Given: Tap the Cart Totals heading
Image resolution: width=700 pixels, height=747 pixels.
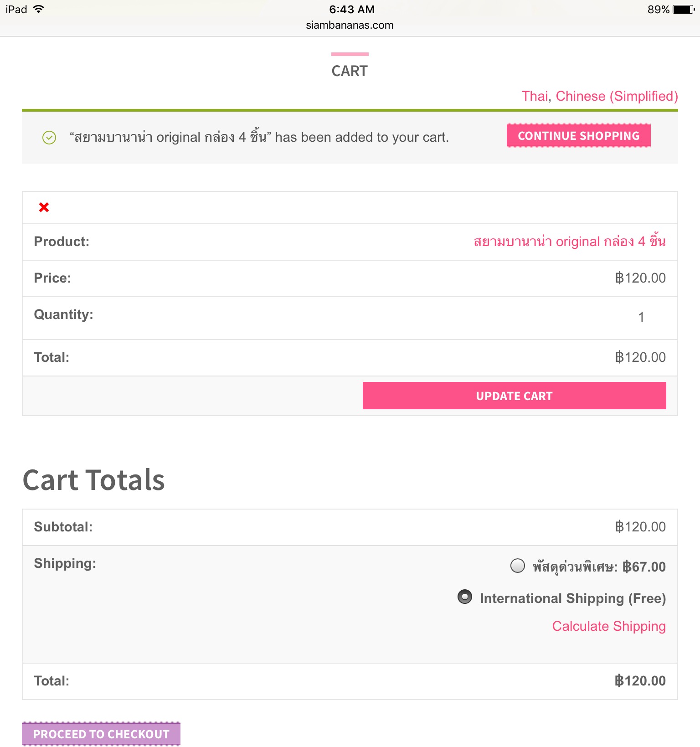Looking at the screenshot, I should tap(93, 480).
